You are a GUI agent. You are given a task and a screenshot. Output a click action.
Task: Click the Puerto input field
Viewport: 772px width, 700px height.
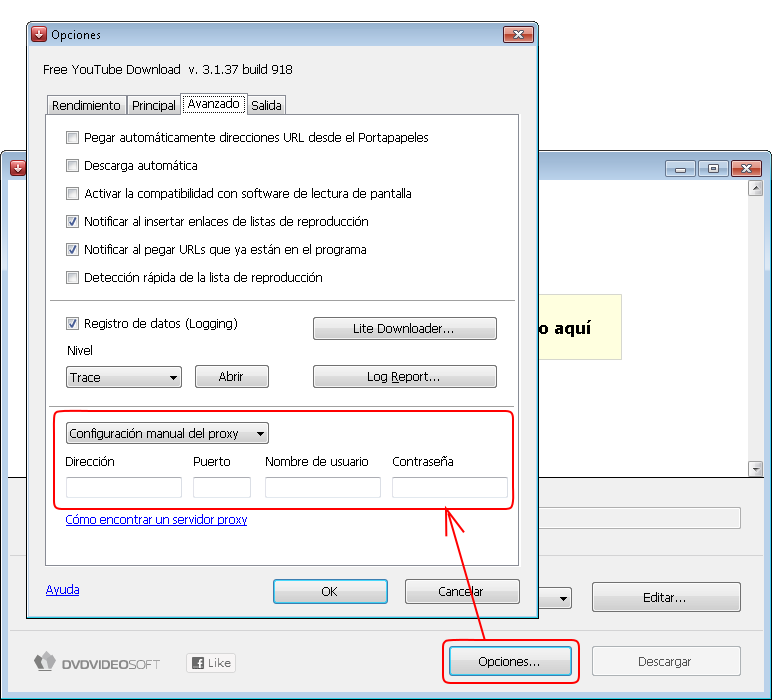point(222,487)
